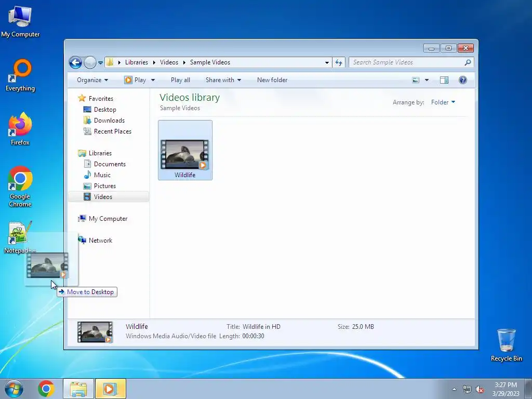Show hidden system tray icons
Screen dimensions: 532x399
click(454, 389)
